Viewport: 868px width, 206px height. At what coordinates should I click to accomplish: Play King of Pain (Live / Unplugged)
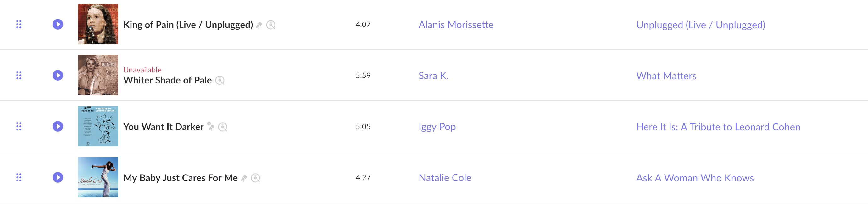pos(58,24)
